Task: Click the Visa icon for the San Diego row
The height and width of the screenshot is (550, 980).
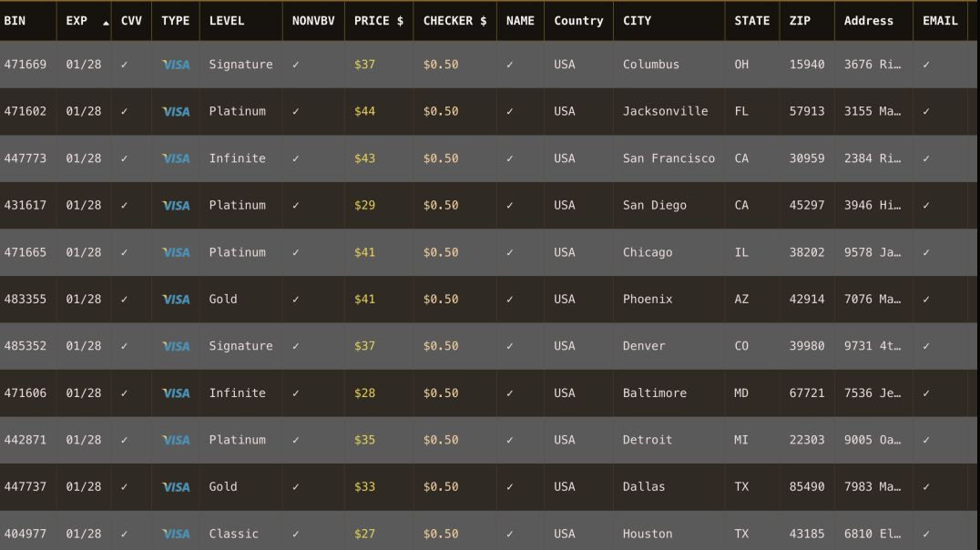Action: tap(176, 205)
